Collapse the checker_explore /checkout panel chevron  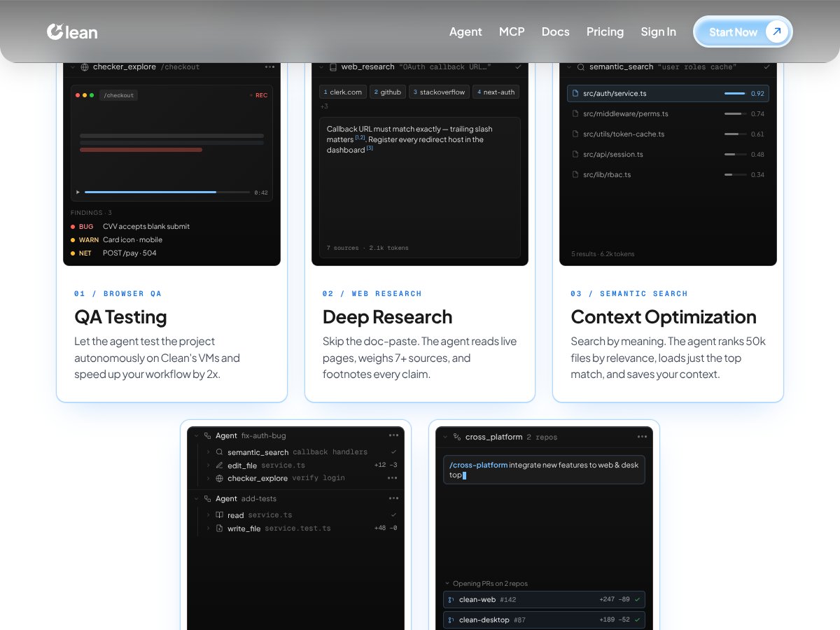coord(72,67)
